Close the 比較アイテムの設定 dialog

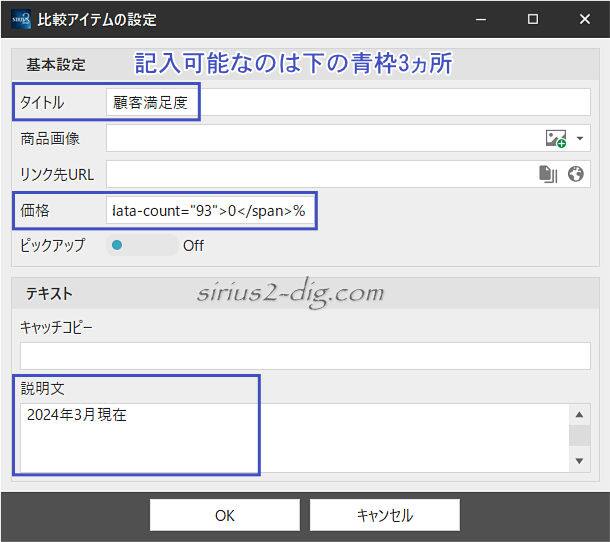[x=581, y=19]
